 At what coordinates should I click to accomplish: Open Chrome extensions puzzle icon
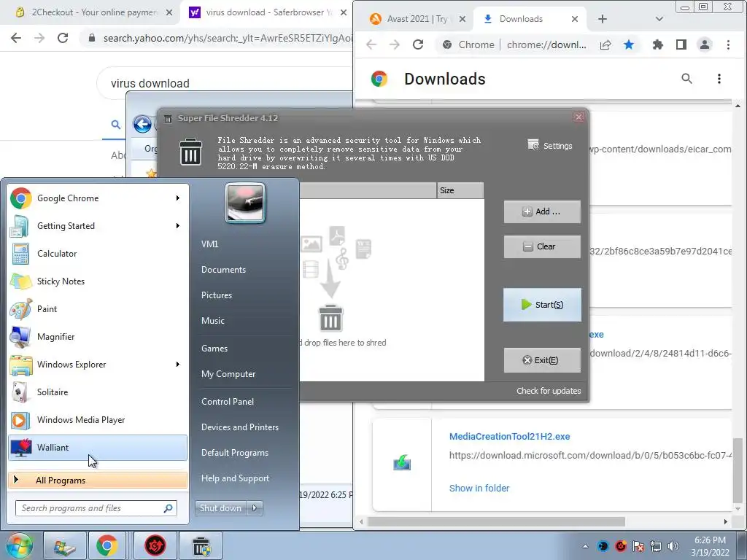pos(658,44)
